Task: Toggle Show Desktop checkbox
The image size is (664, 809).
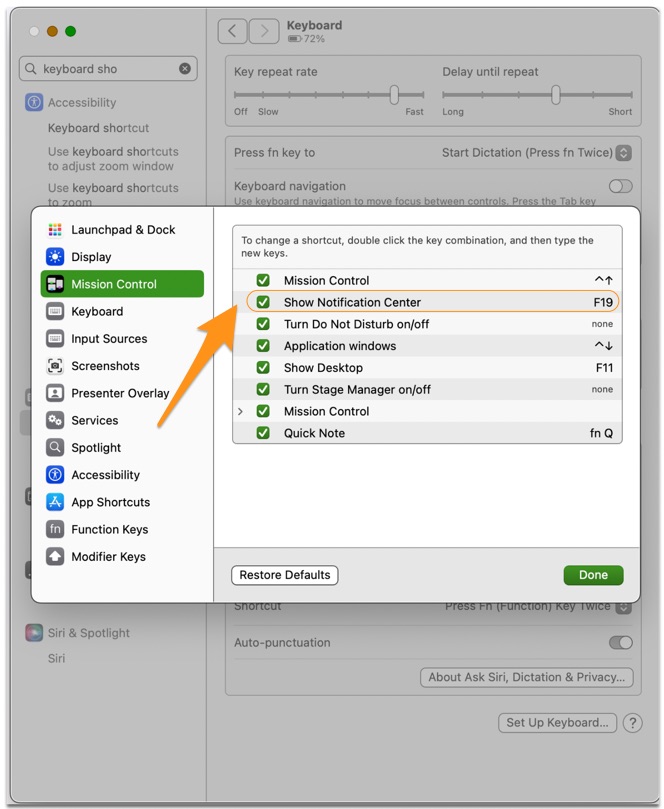Action: [x=263, y=367]
